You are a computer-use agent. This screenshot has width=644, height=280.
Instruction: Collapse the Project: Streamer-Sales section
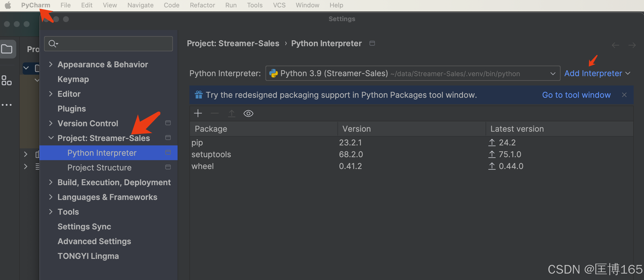coord(51,138)
